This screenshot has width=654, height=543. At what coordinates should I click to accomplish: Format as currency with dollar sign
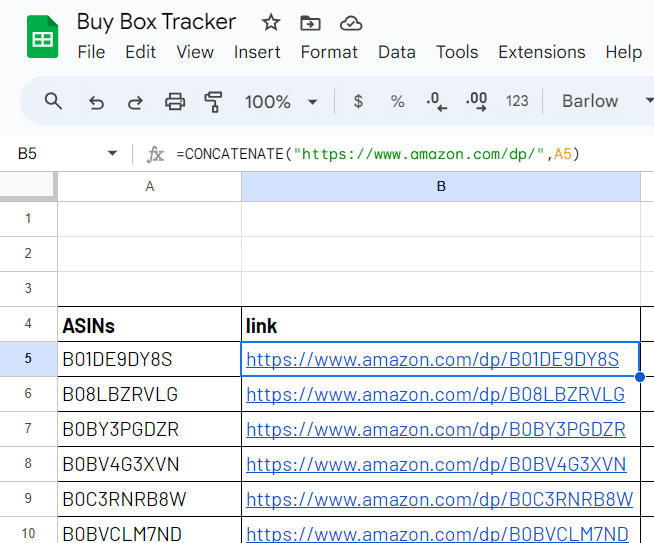[358, 101]
